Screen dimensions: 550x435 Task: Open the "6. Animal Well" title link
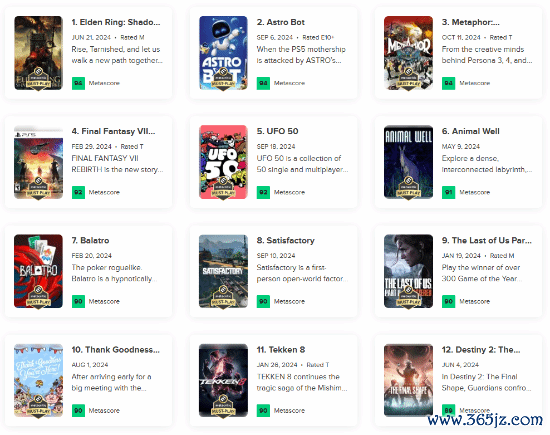471,131
